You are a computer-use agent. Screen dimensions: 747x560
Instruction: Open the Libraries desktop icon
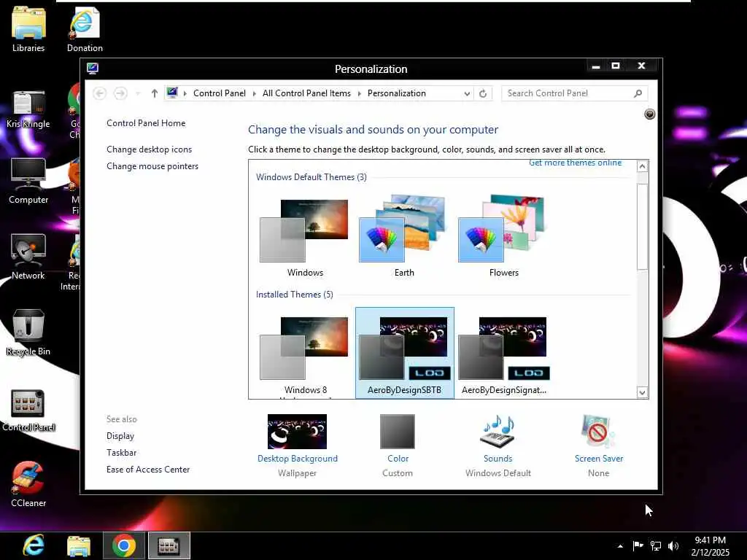pos(28,28)
